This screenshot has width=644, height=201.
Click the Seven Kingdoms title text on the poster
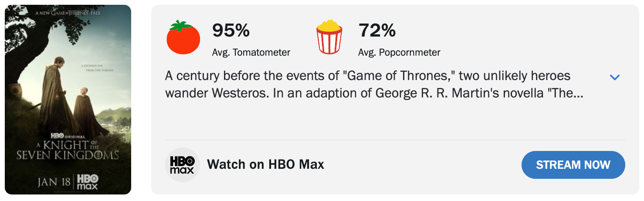[68, 155]
